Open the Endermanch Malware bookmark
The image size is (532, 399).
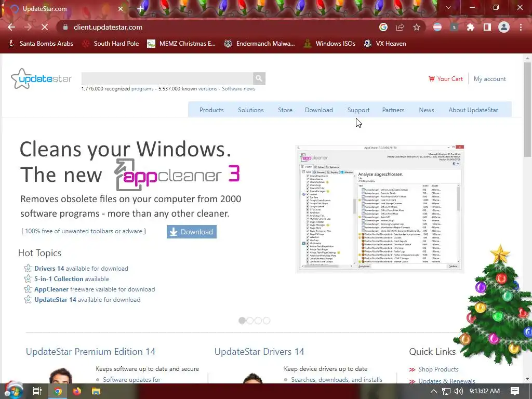click(x=260, y=44)
